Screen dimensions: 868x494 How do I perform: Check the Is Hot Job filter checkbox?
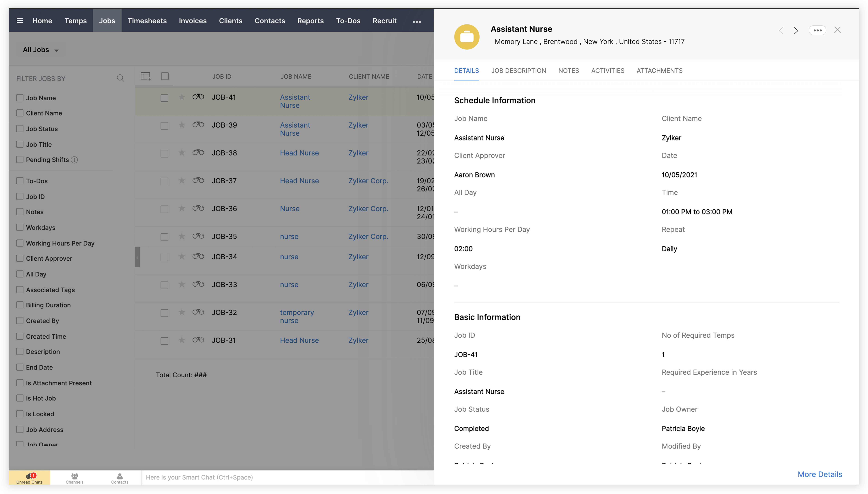point(20,398)
